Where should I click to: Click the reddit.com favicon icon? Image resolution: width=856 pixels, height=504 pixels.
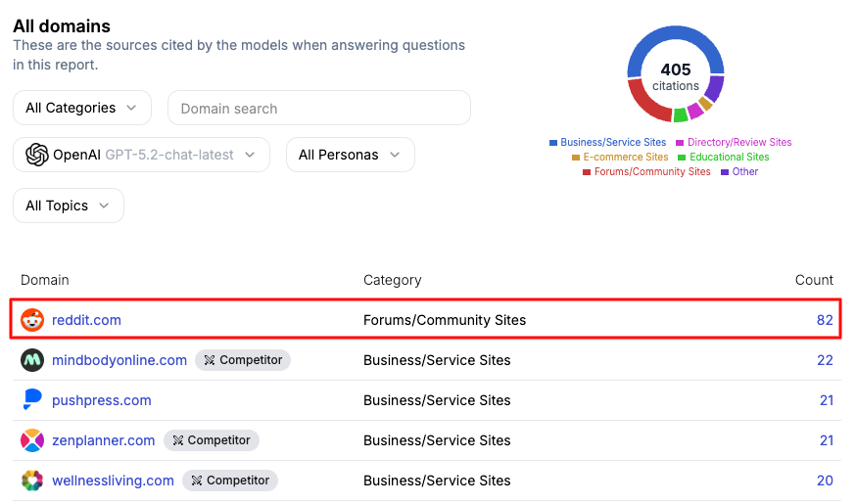[x=32, y=320]
